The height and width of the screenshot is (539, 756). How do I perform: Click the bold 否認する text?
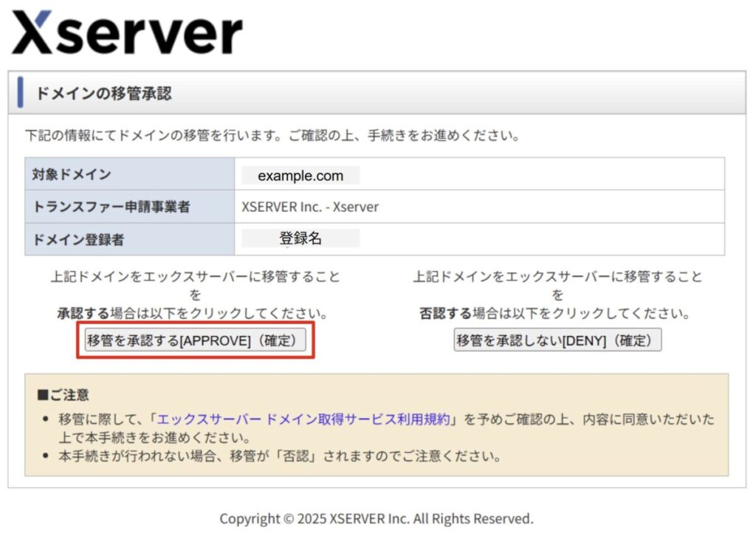point(445,314)
